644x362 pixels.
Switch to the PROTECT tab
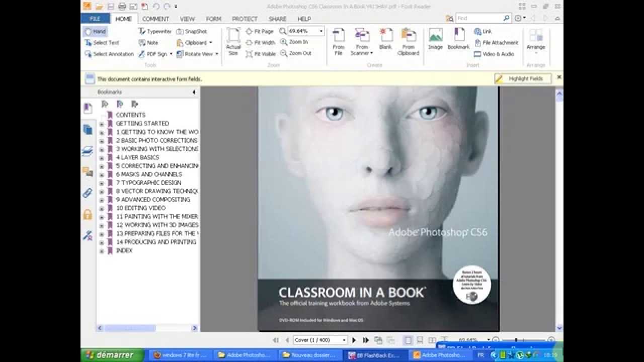pyautogui.click(x=245, y=19)
